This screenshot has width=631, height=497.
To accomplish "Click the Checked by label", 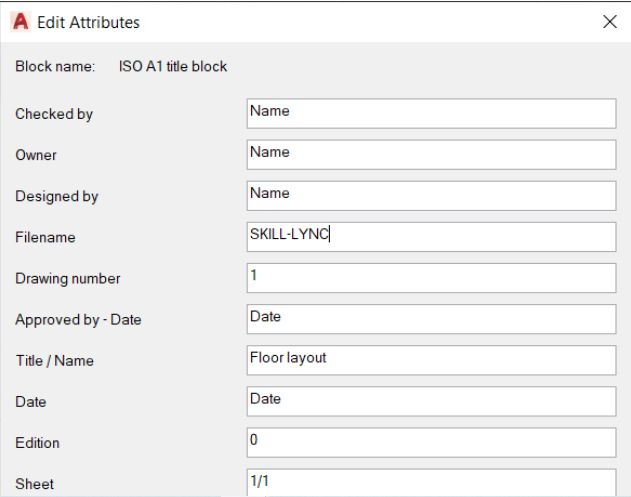I will [x=54, y=114].
